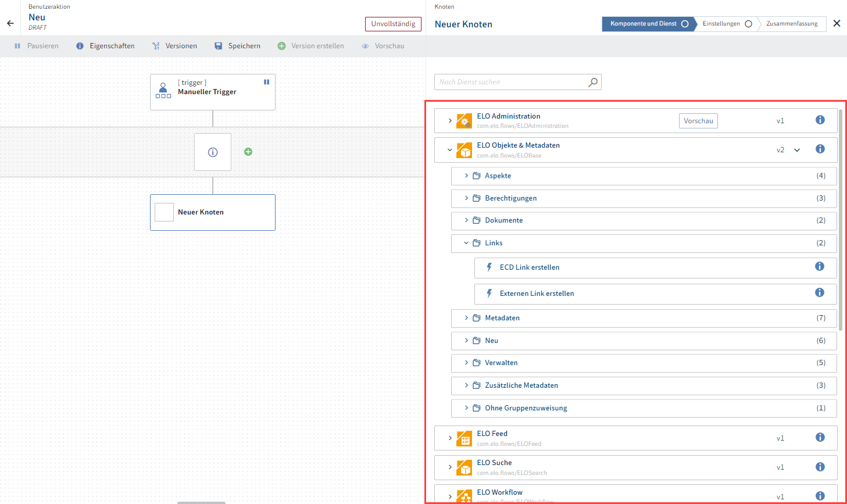The width and height of the screenshot is (847, 504).
Task: Show info for ELO Workflow
Action: point(820,496)
